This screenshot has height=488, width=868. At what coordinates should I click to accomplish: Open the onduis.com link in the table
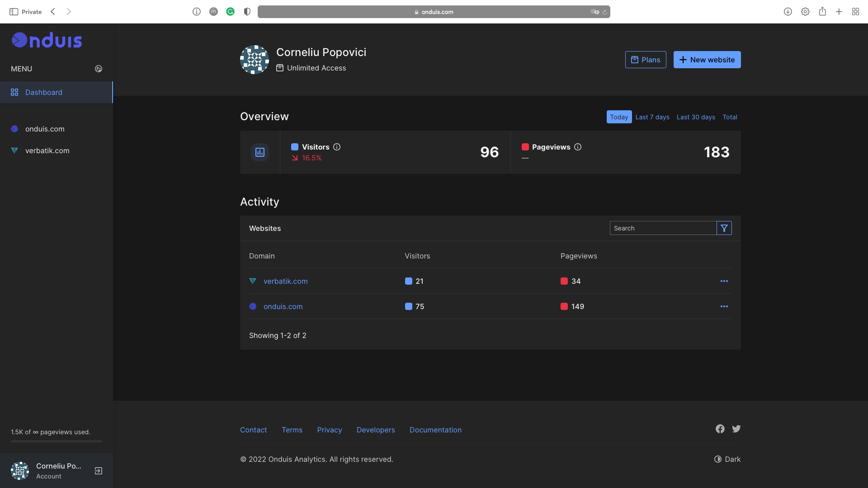(x=283, y=306)
